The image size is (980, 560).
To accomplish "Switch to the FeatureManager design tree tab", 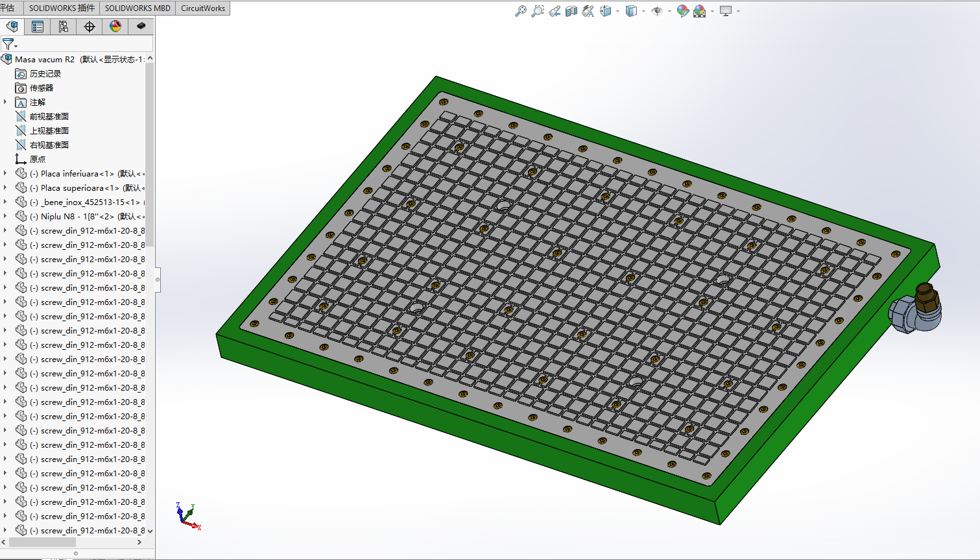I will (12, 26).
